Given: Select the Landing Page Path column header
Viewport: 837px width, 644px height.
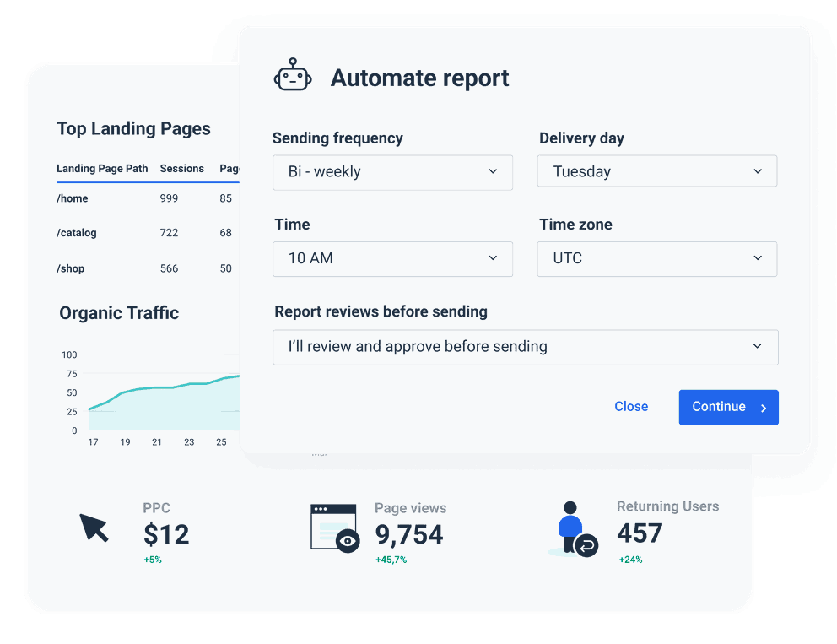Looking at the screenshot, I should [103, 169].
